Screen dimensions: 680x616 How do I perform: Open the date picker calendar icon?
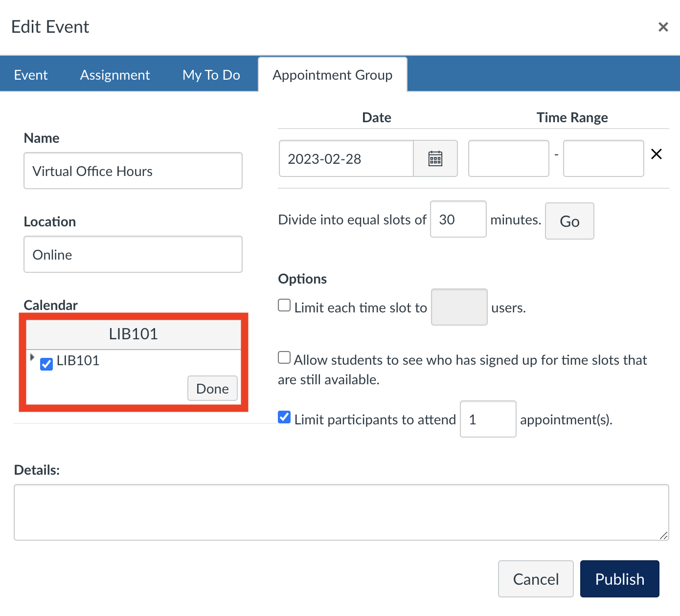click(435, 158)
